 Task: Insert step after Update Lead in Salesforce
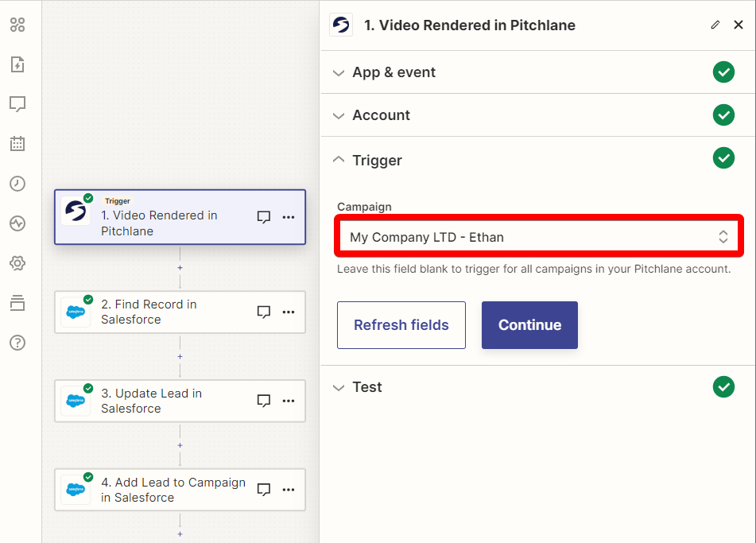[180, 445]
